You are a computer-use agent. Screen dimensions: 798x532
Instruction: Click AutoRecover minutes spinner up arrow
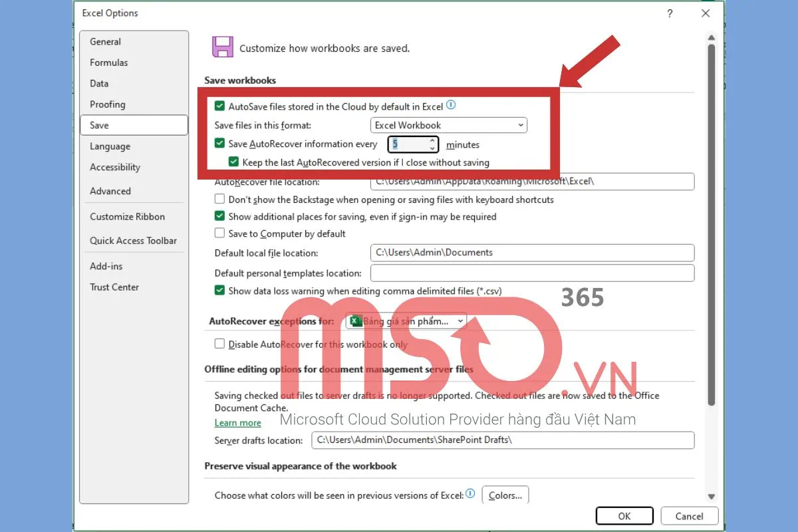coord(433,140)
